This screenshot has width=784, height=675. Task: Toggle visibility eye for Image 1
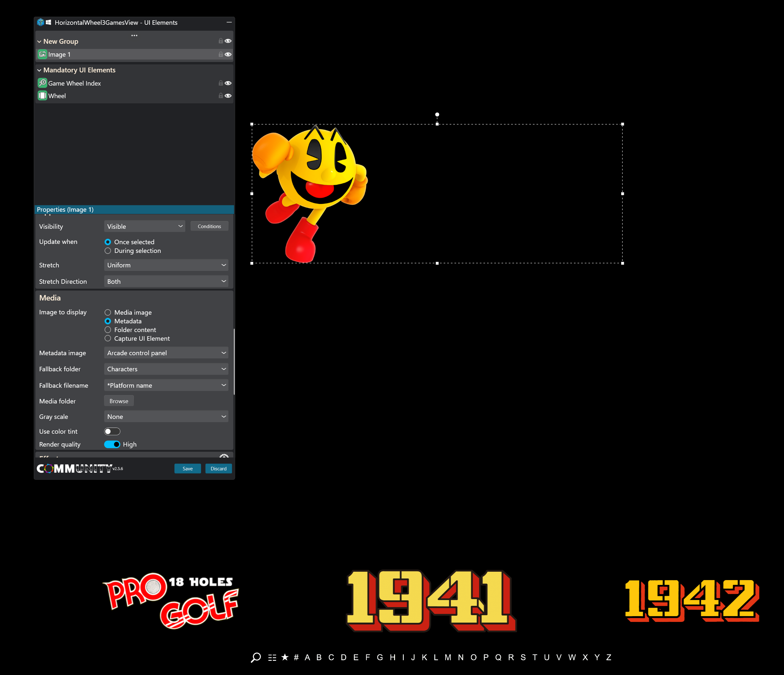(228, 54)
